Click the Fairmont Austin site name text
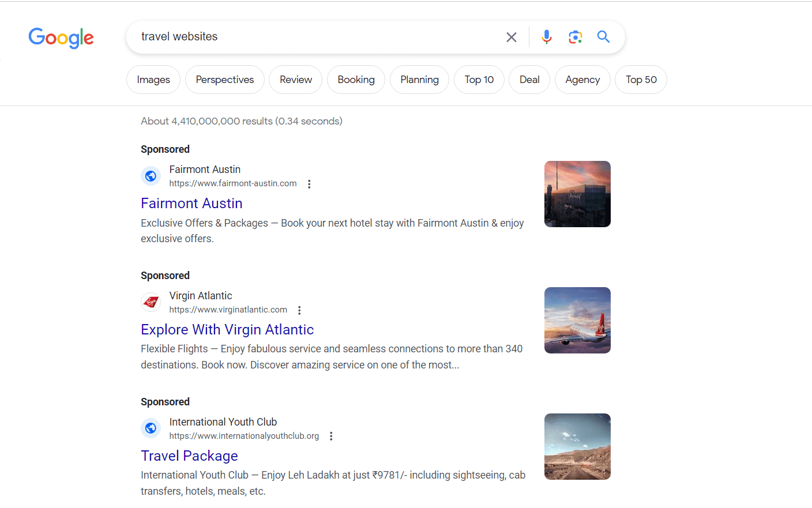Screen dimensions: 812x508 205,170
